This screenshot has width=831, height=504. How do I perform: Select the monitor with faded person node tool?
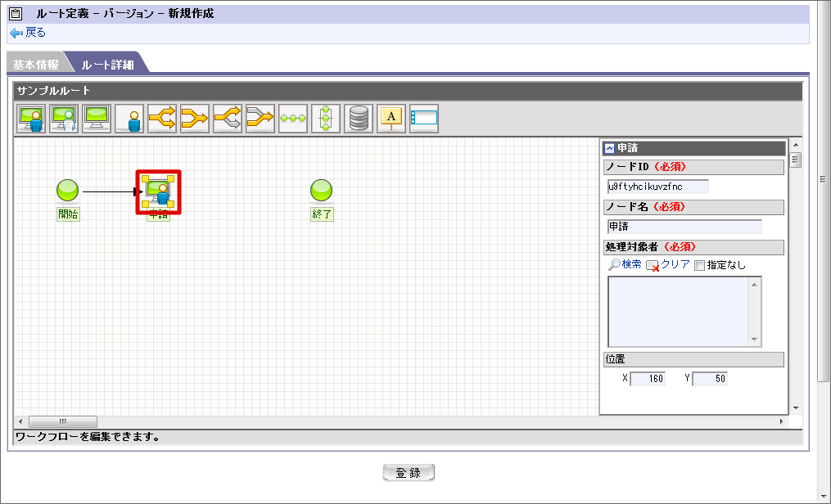(64, 118)
